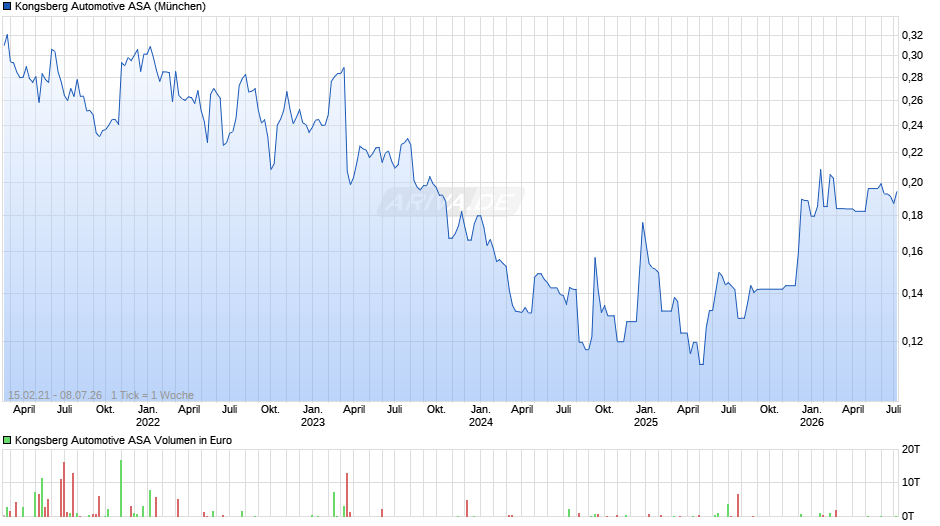Click the Jan. 2026 time axis label
This screenshot has width=940, height=526.
click(x=812, y=416)
